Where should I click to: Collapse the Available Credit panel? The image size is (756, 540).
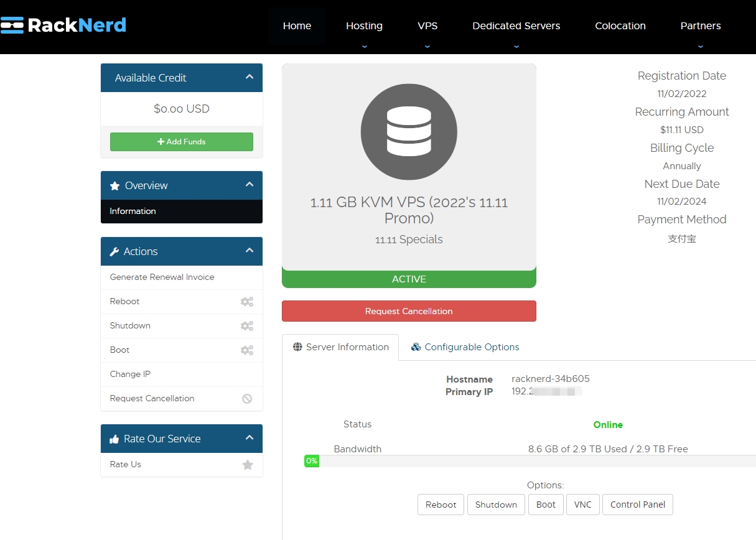click(250, 77)
